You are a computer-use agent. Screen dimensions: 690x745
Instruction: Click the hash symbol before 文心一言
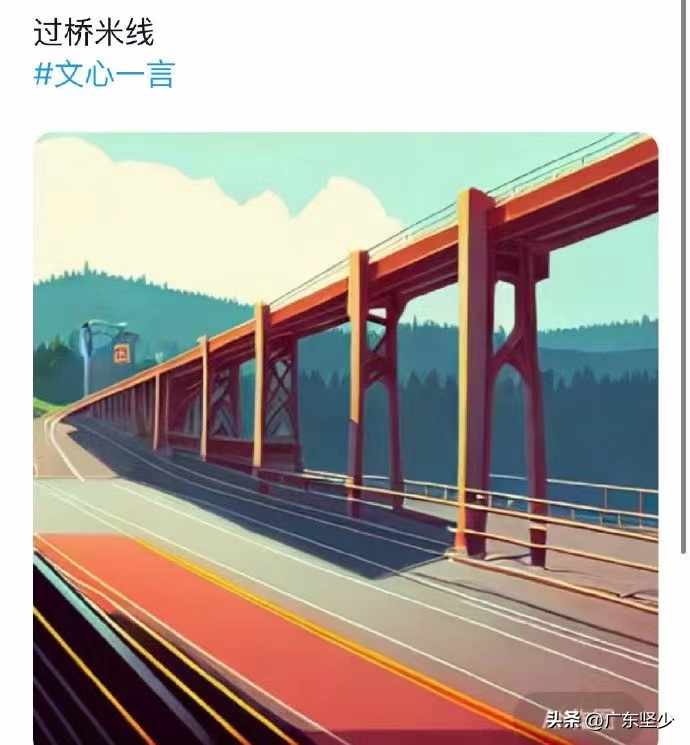click(43, 74)
